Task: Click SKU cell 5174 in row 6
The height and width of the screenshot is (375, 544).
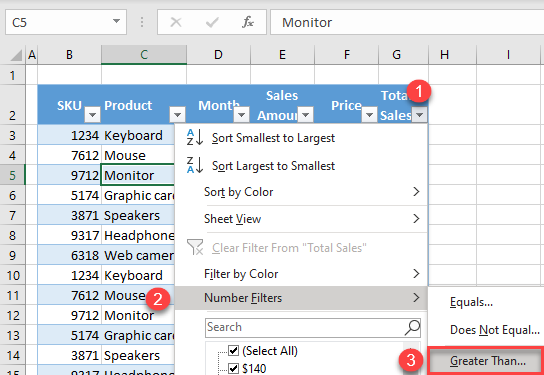Action: (x=69, y=195)
